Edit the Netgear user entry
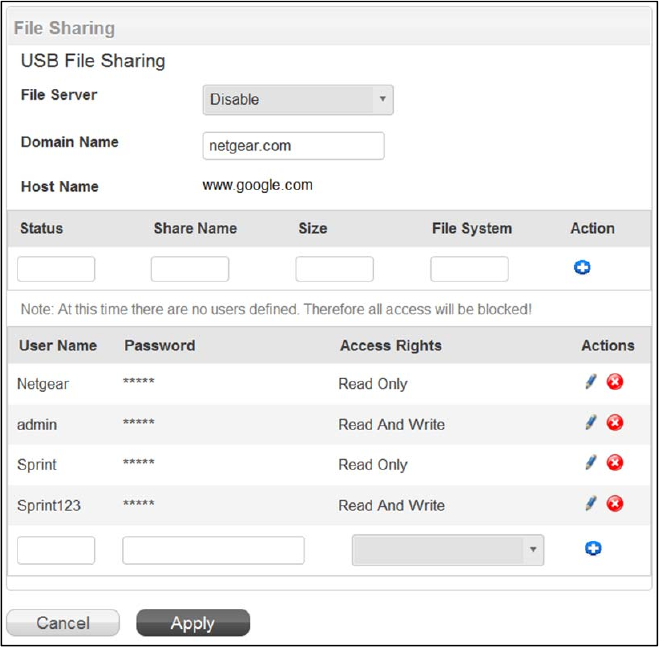 tap(591, 382)
